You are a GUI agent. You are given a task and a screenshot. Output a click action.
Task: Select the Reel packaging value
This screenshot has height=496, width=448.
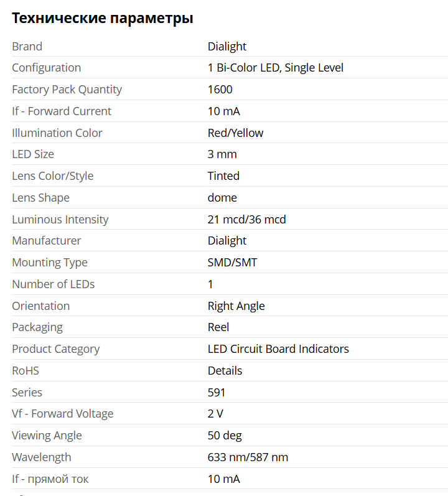[218, 327]
